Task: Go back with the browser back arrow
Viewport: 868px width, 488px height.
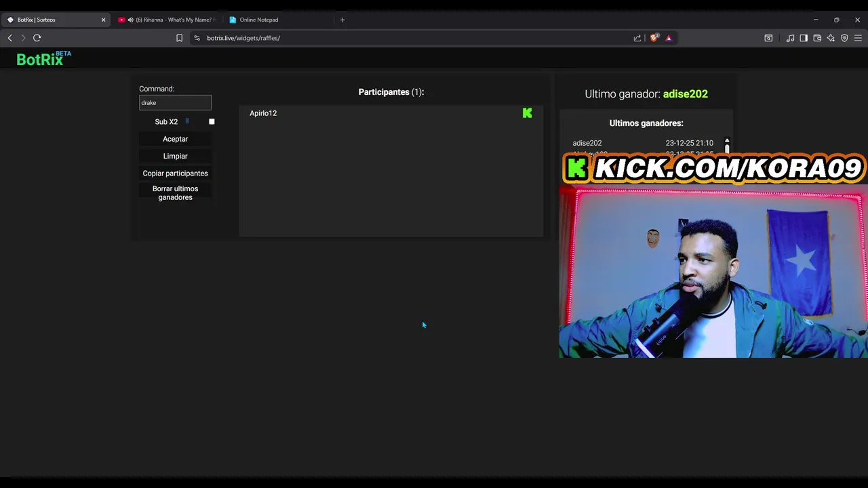Action: 9,38
